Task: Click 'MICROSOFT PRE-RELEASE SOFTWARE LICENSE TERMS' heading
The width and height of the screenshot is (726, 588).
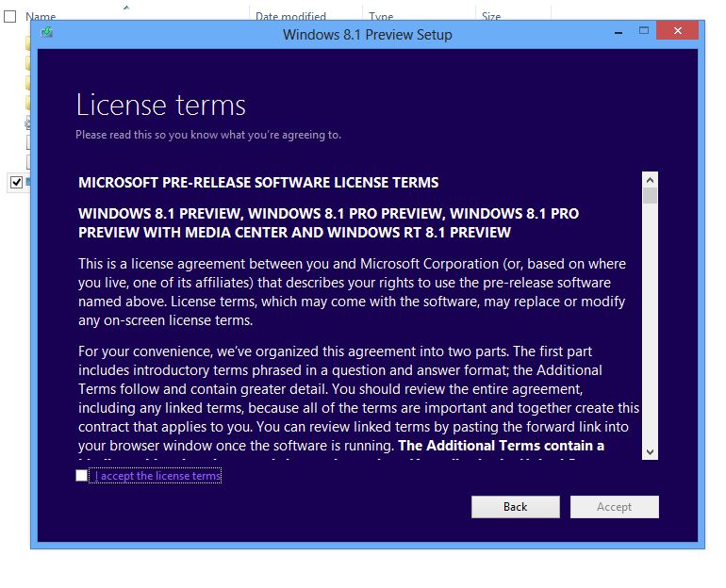Action: coord(258,182)
